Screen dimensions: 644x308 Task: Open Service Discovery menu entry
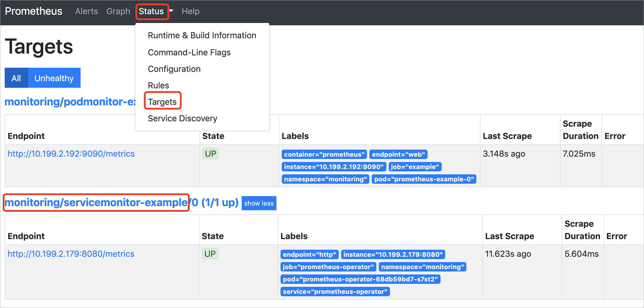(182, 118)
